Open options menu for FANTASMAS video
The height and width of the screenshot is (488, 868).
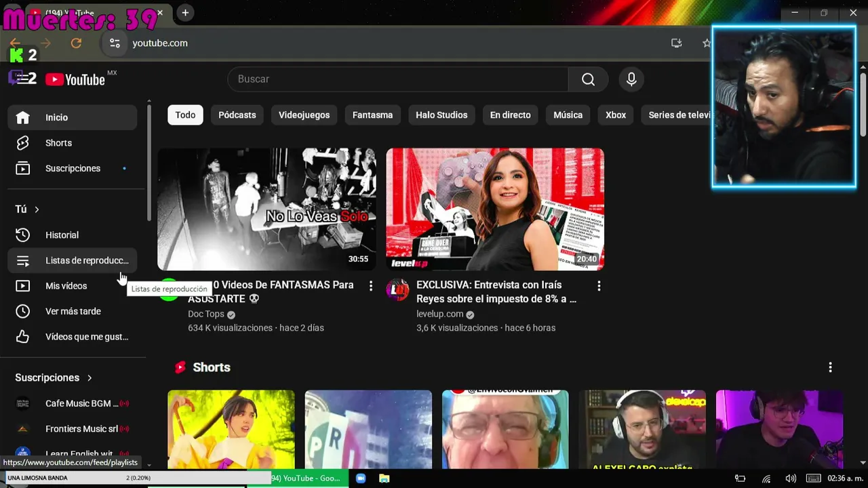(370, 286)
